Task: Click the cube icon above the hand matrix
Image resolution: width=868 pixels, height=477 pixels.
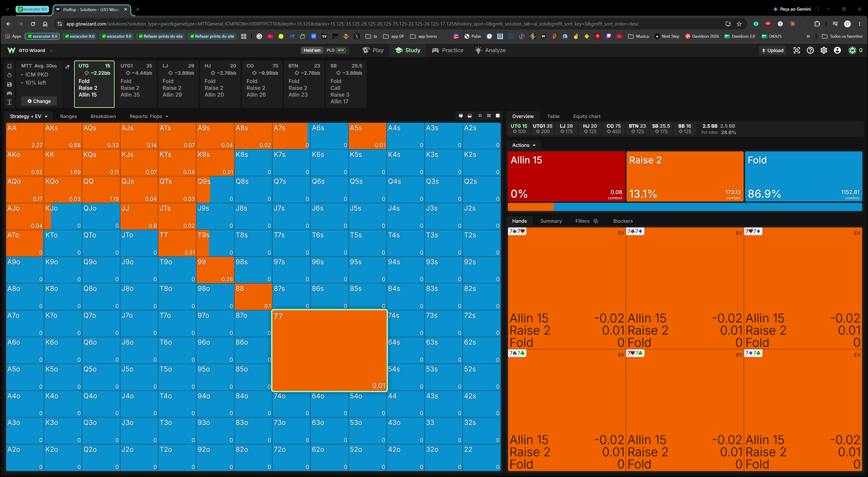Action: pos(461,116)
